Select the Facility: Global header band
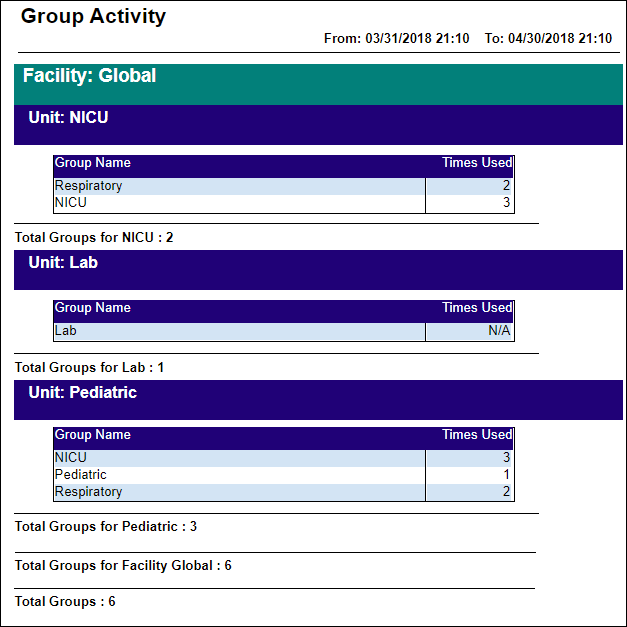The height and width of the screenshot is (627, 627). [x=318, y=84]
